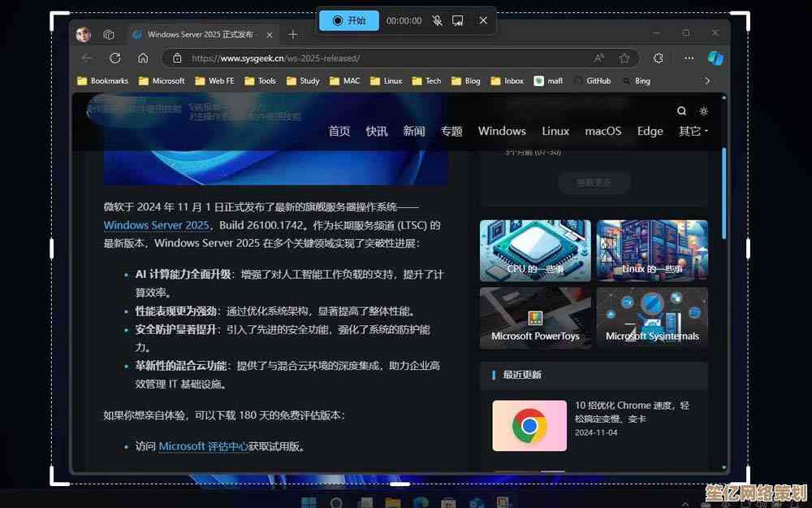
Task: Expand the 其它 navigation dropdown
Action: click(x=693, y=131)
